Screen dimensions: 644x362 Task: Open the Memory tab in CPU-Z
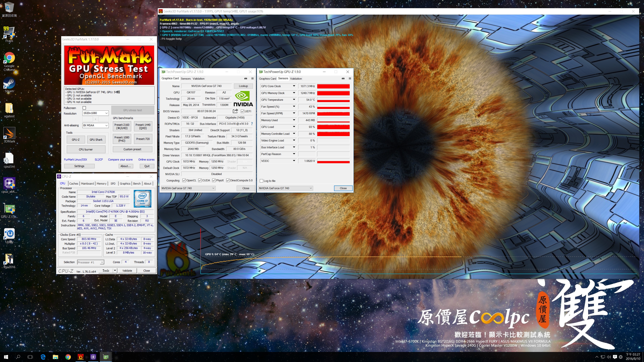[x=101, y=183]
